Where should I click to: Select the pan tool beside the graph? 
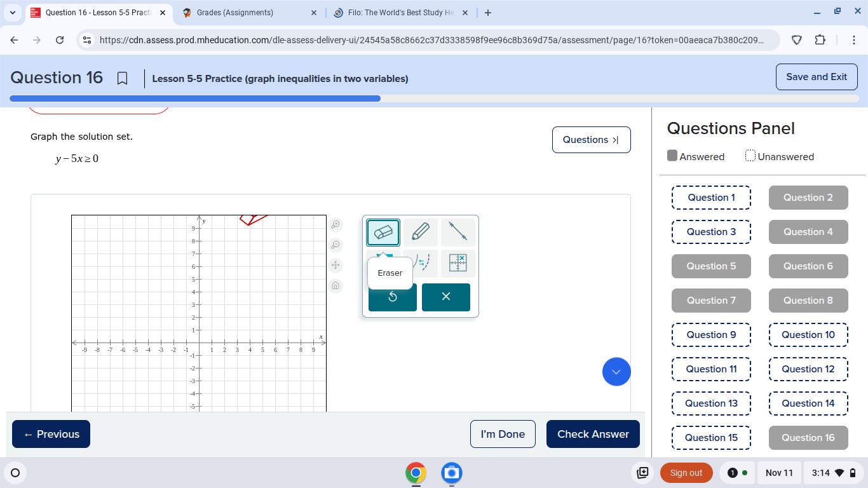click(x=336, y=265)
